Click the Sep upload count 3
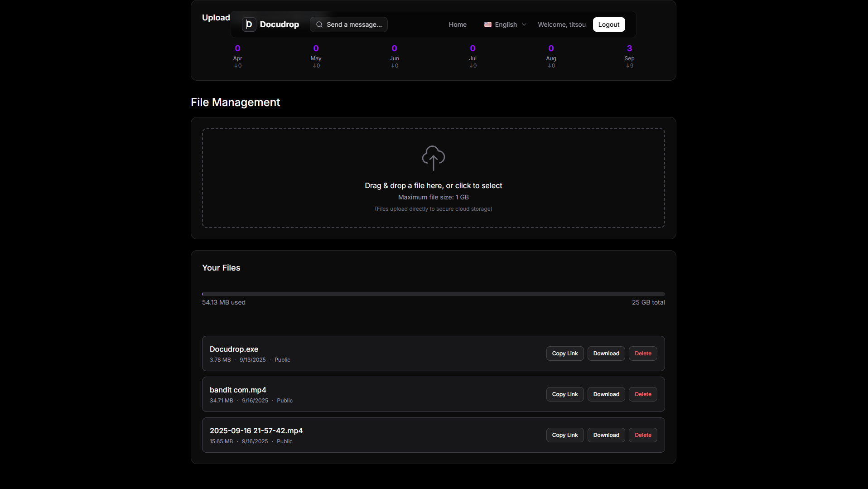Image resolution: width=868 pixels, height=489 pixels. [x=629, y=48]
